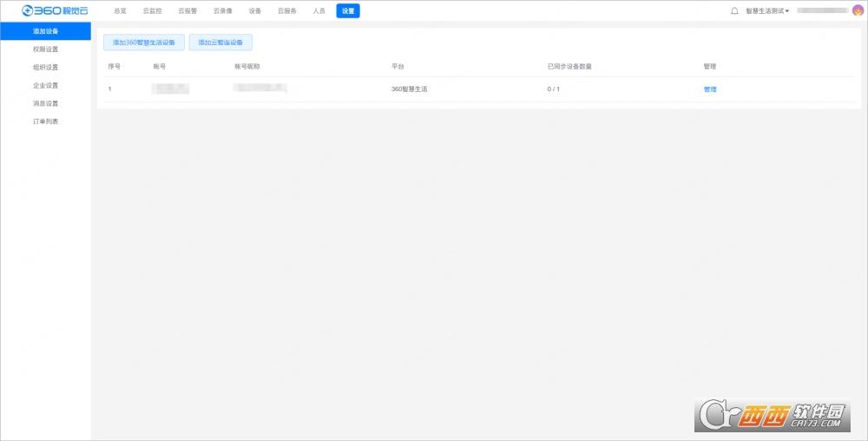Click the 序号 column header
The width and height of the screenshot is (868, 441).
(x=114, y=66)
